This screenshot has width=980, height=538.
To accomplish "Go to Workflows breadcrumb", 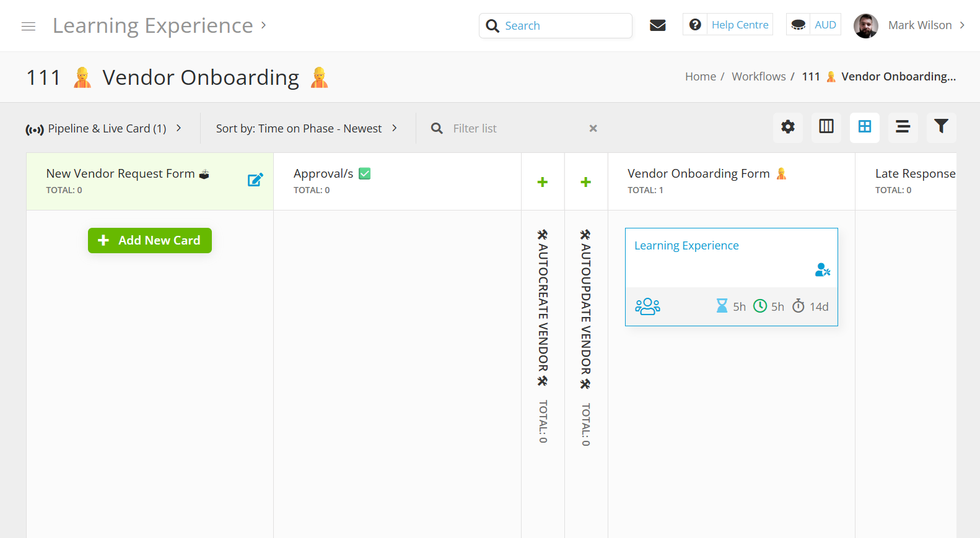I will [758, 77].
